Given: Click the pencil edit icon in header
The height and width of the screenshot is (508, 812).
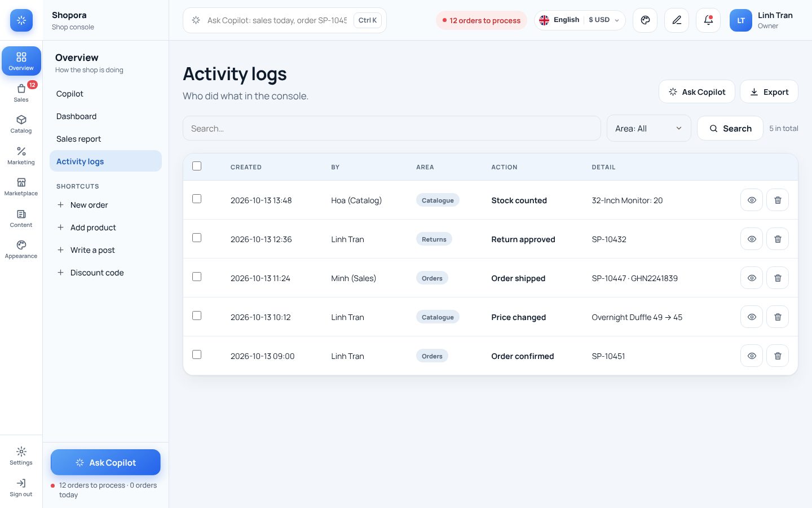Looking at the screenshot, I should (677, 20).
